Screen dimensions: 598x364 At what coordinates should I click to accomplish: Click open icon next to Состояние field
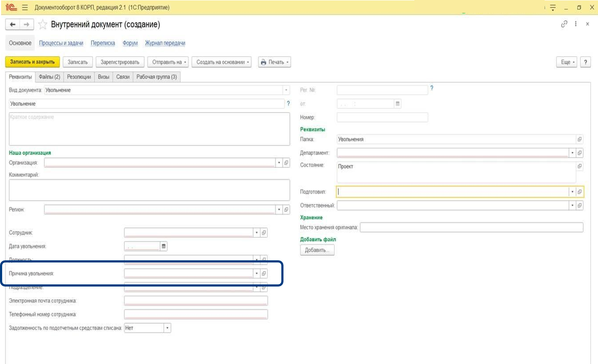point(579,166)
